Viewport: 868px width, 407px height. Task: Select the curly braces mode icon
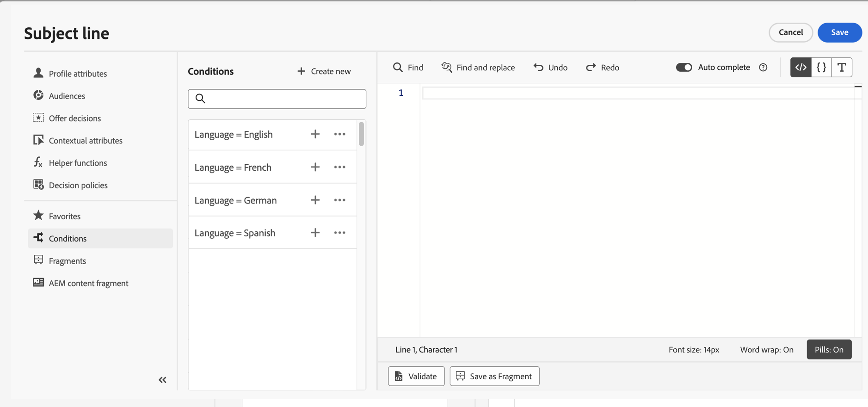click(x=821, y=68)
